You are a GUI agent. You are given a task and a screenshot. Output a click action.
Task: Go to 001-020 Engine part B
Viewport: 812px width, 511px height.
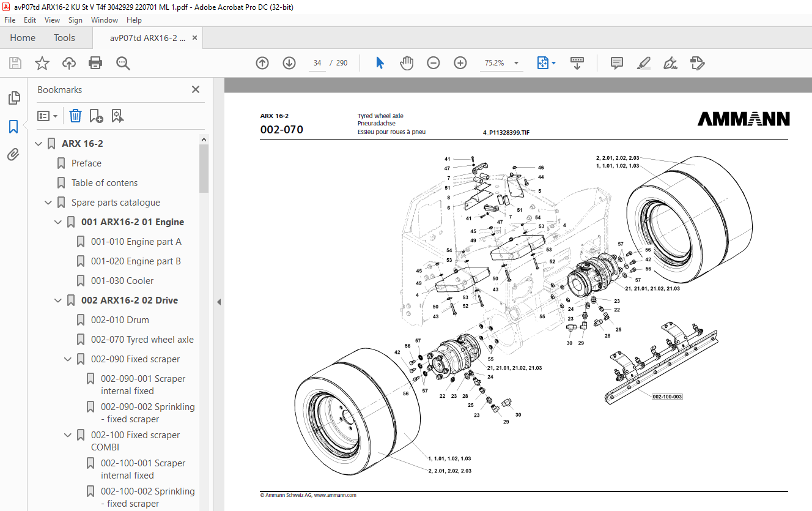136,261
